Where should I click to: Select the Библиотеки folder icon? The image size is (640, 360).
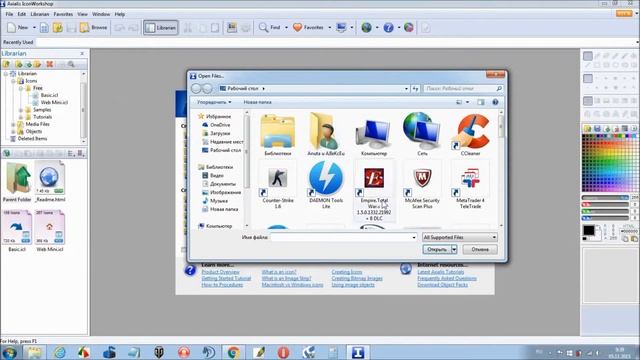278,134
